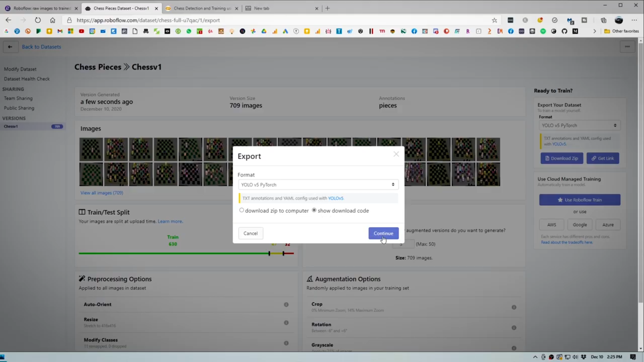This screenshot has width=644, height=362.
Task: Expand the favorites bar overflow chevron
Action: pos(595,31)
